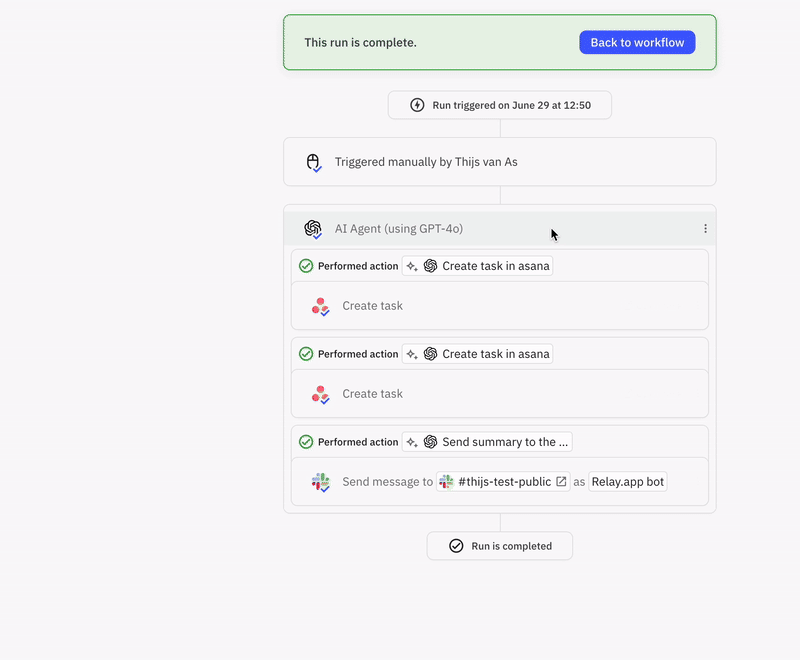Click the Back to workflow button
Screen dimensions: 800x660
pos(637,42)
